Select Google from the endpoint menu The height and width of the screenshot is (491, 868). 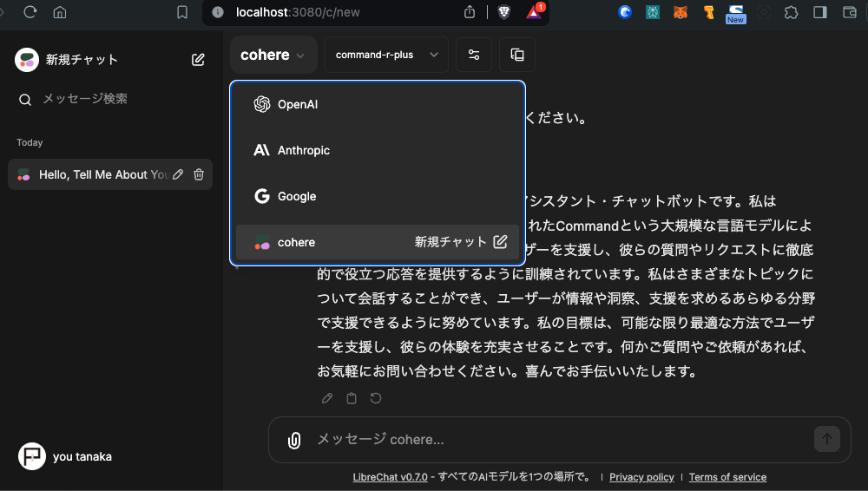point(378,196)
